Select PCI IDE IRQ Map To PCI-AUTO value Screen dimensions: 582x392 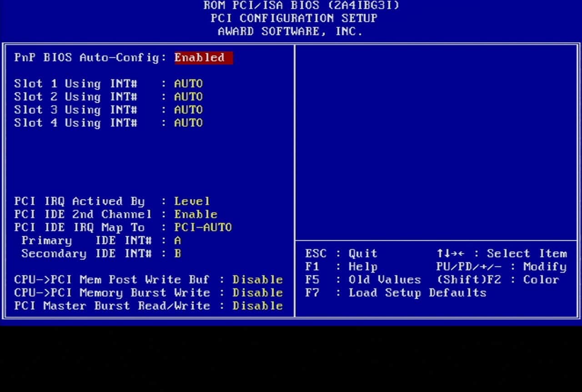pyautogui.click(x=203, y=228)
